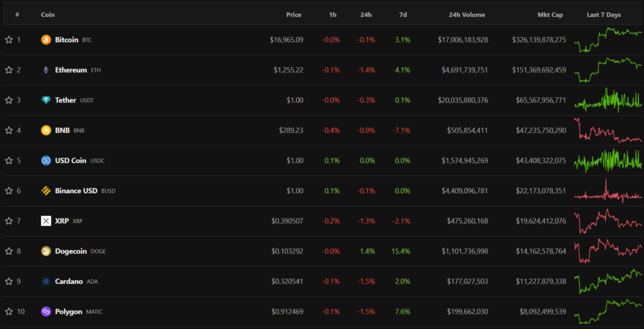The image size is (644, 329).
Task: Favorite Bitcoin with its star
Action: (9, 40)
